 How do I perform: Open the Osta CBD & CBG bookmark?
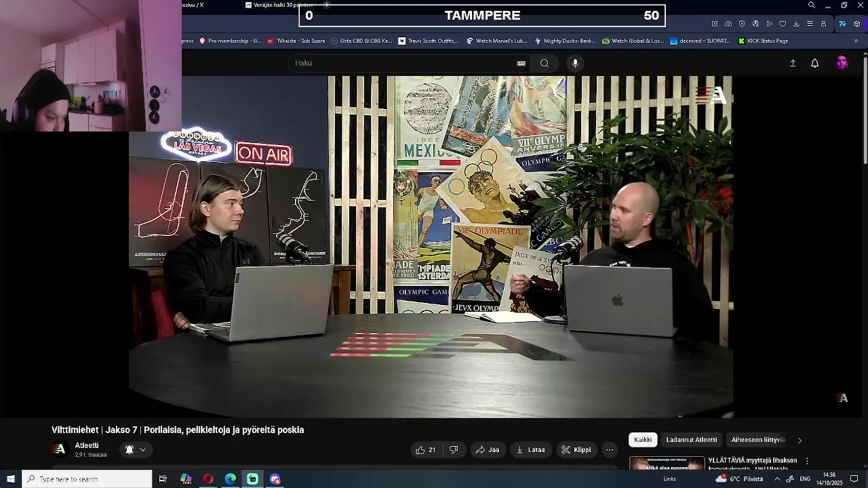[x=361, y=41]
